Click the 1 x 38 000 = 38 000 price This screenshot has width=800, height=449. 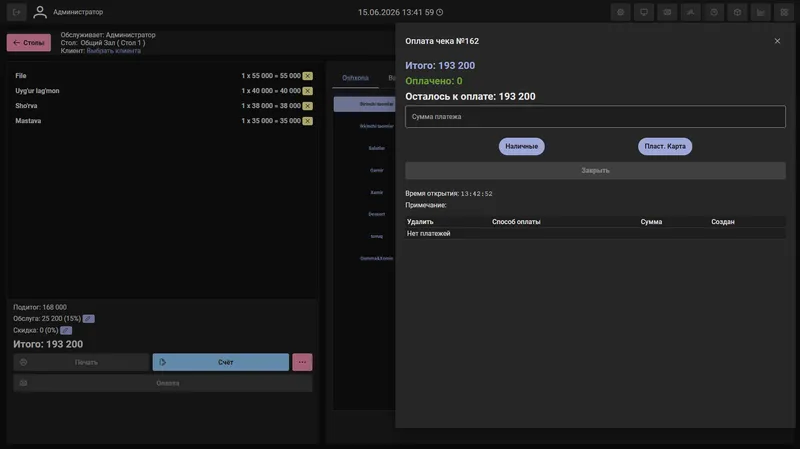[271, 106]
